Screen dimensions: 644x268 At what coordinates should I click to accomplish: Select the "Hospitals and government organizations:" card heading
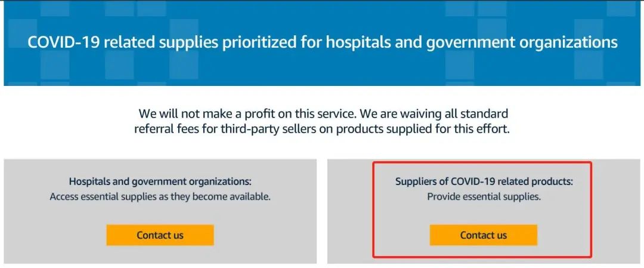coord(160,181)
